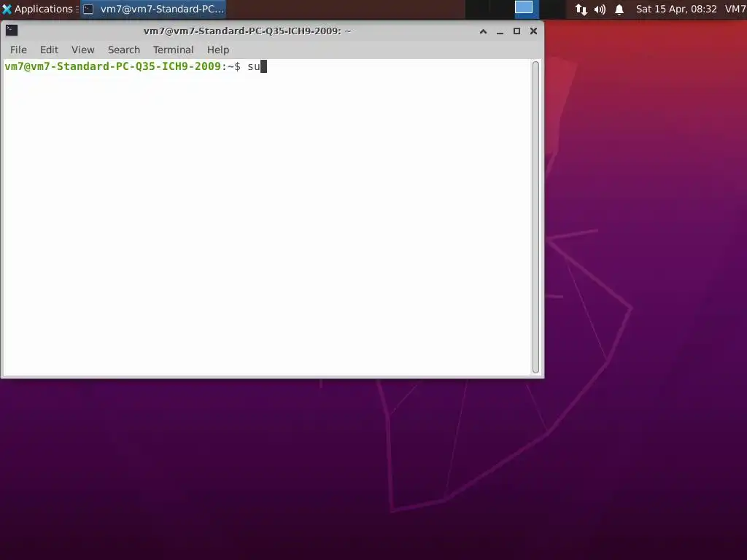
Task: Open the Edit menu
Action: [x=49, y=50]
